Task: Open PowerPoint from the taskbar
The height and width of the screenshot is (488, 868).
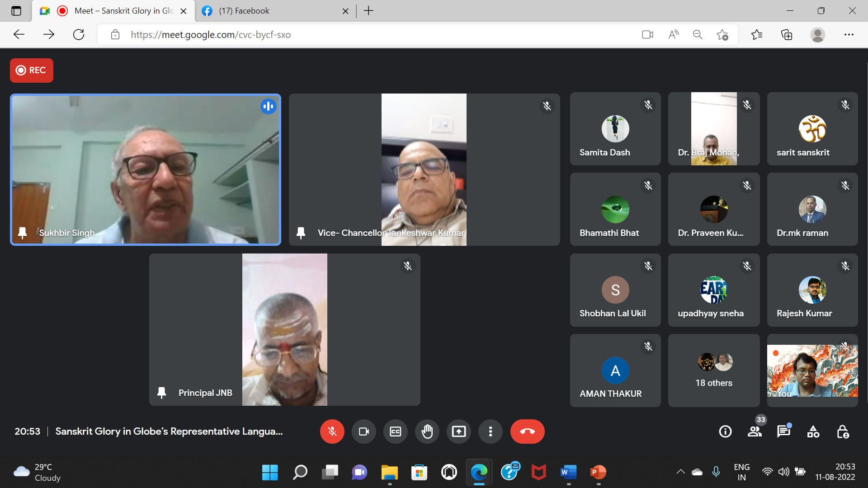Action: 598,472
